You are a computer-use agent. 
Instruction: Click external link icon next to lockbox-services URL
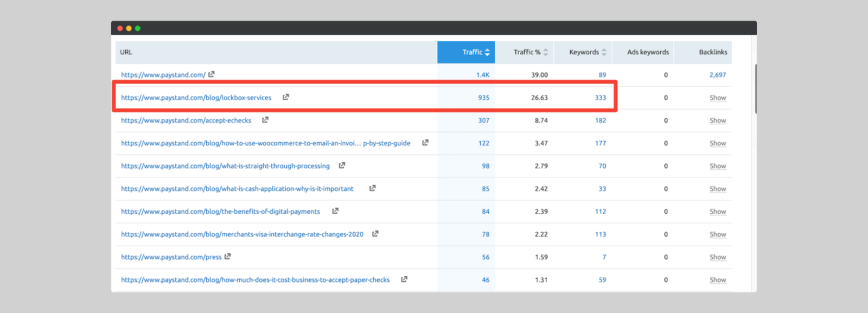[x=286, y=97]
